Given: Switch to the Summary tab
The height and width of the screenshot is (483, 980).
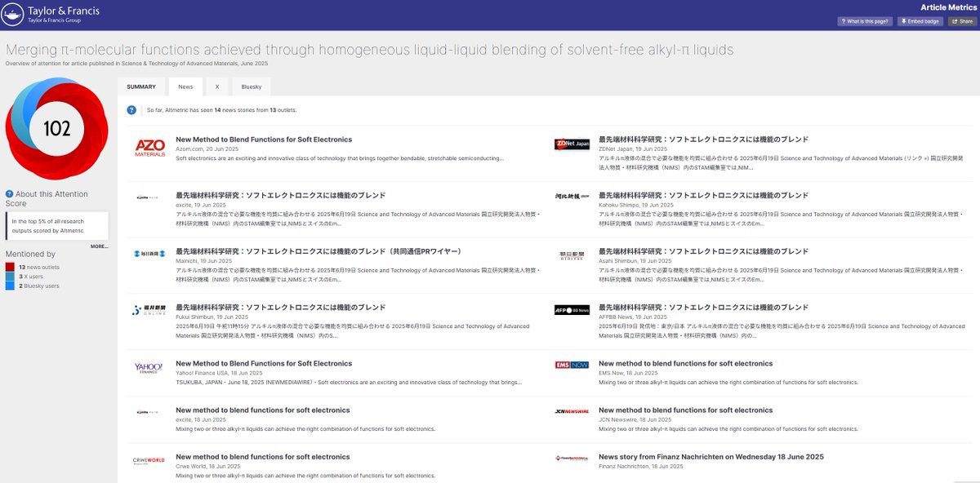Looking at the screenshot, I should [141, 86].
